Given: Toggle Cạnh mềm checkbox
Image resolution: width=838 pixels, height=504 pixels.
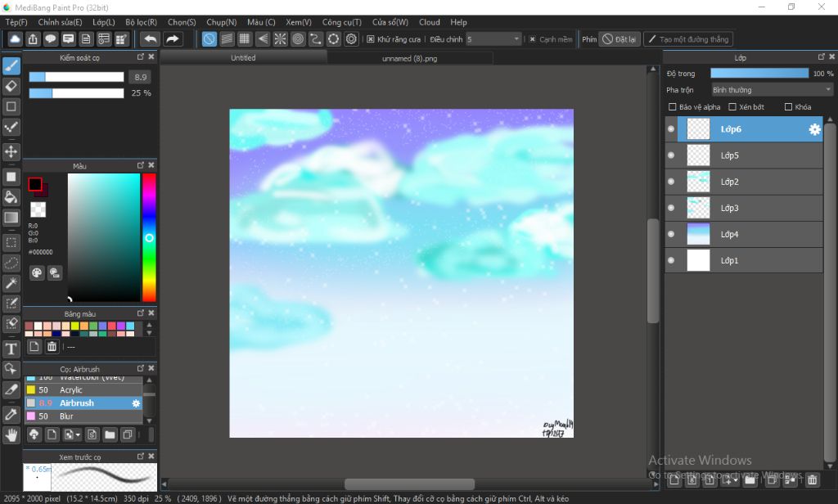Looking at the screenshot, I should click(532, 39).
